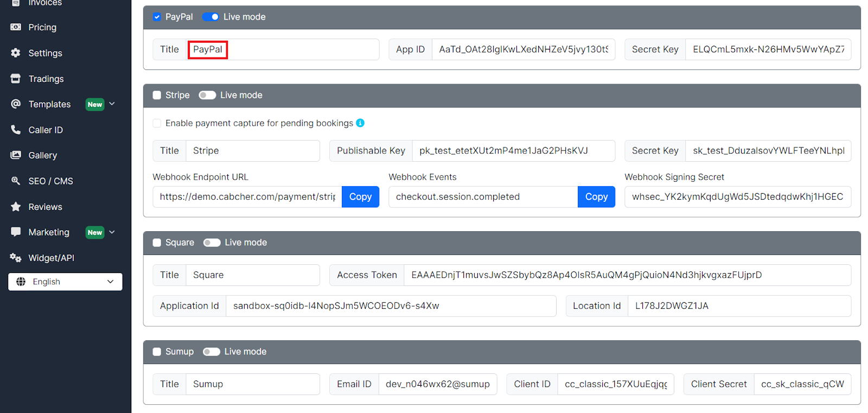Click the Settings gear icon
Image resolution: width=868 pixels, height=413 pixels.
click(x=16, y=53)
